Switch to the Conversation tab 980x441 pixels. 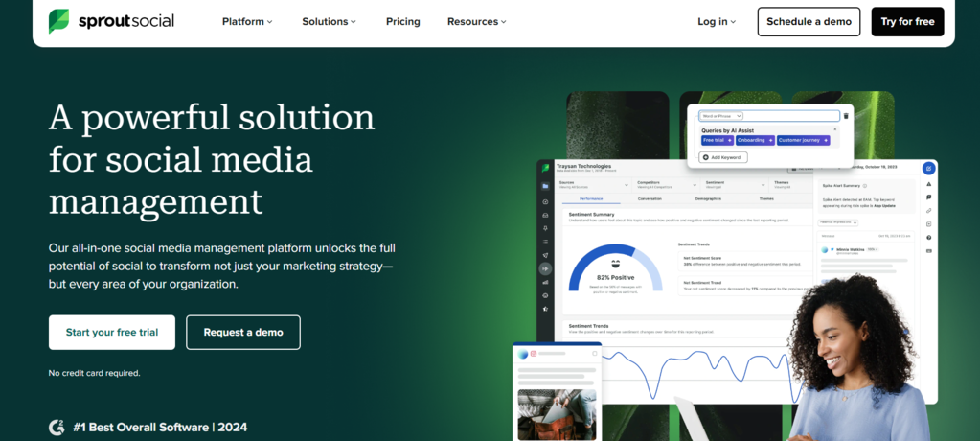(x=650, y=198)
